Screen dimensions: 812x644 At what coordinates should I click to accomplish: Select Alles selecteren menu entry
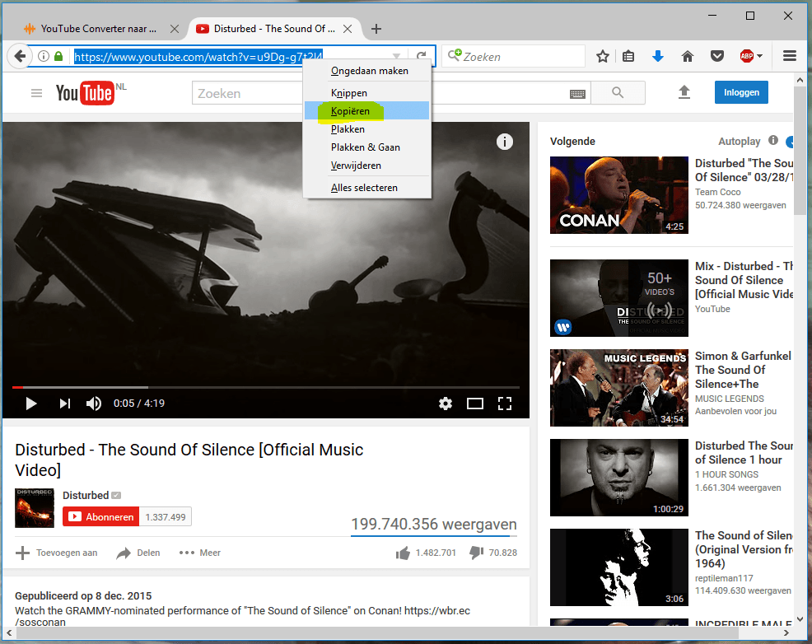click(x=366, y=188)
